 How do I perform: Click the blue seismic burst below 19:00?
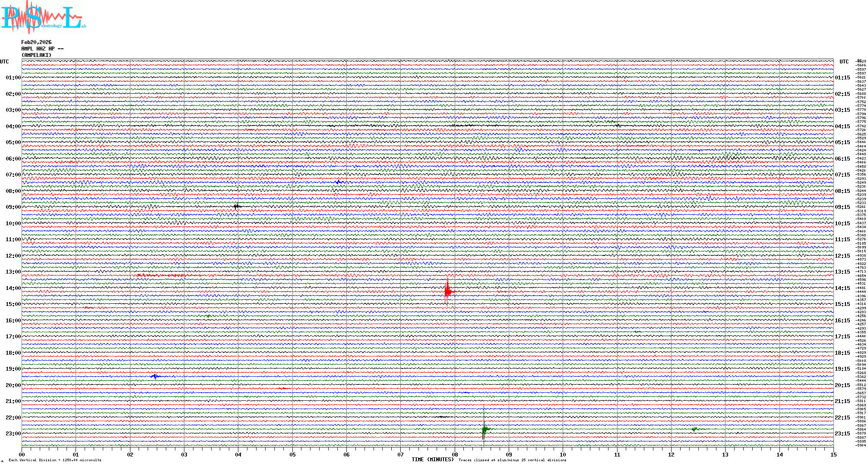tap(155, 376)
